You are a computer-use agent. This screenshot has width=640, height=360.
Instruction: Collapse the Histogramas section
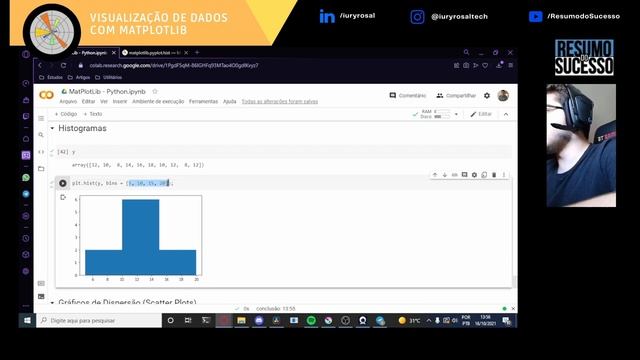point(52,128)
